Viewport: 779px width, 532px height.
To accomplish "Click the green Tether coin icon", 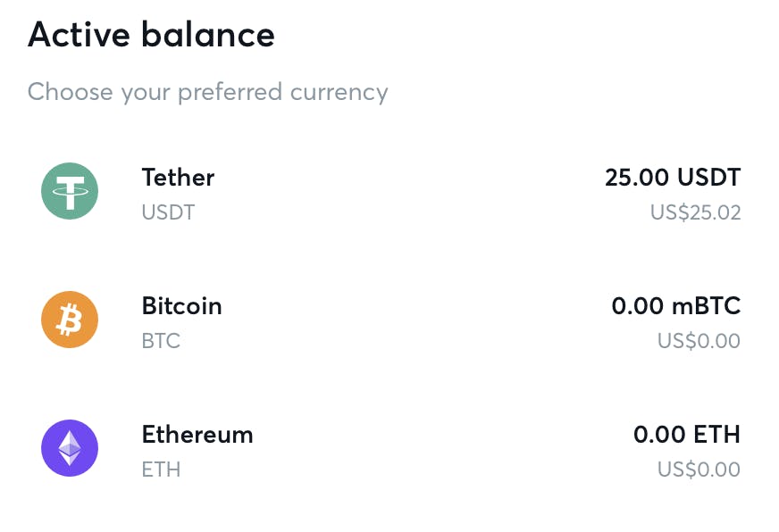I will (x=70, y=191).
